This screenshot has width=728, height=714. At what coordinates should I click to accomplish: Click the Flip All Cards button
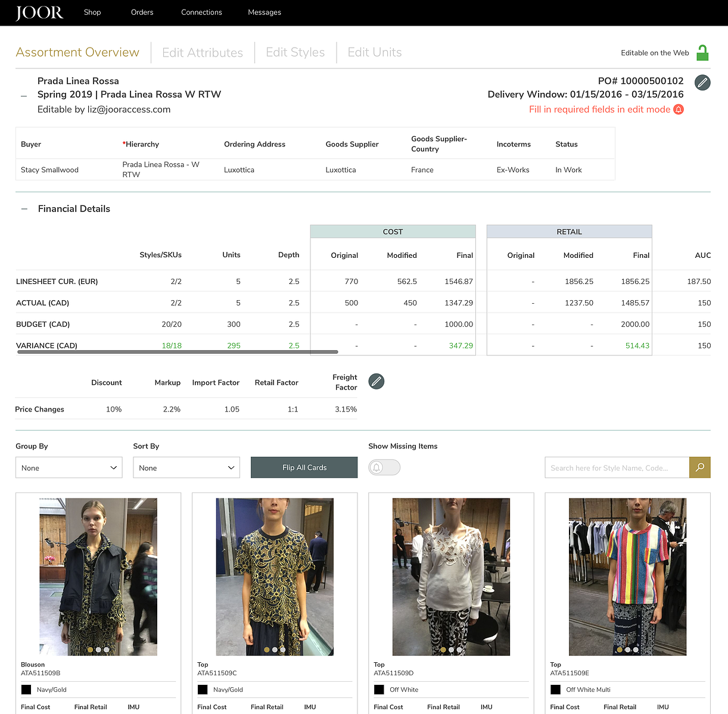[304, 467]
